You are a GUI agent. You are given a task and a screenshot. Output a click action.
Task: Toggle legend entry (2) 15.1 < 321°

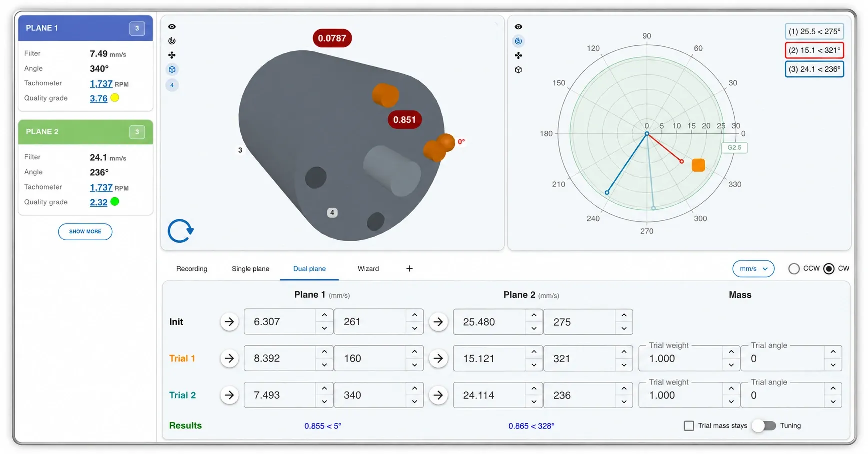click(x=814, y=50)
